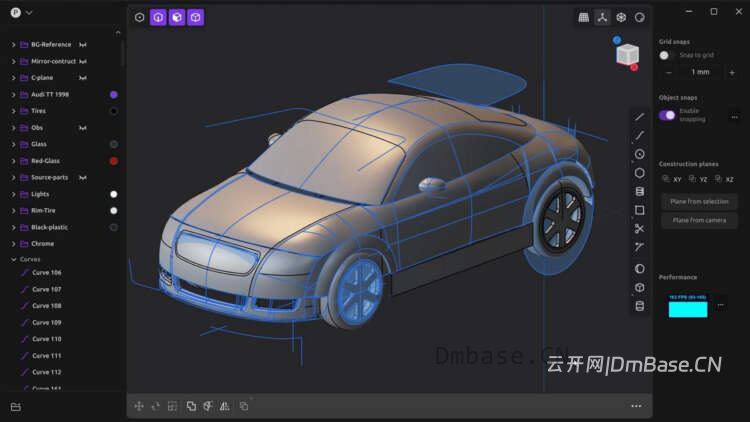
Task: Open Object snaps options three-dot menu
Action: [734, 117]
